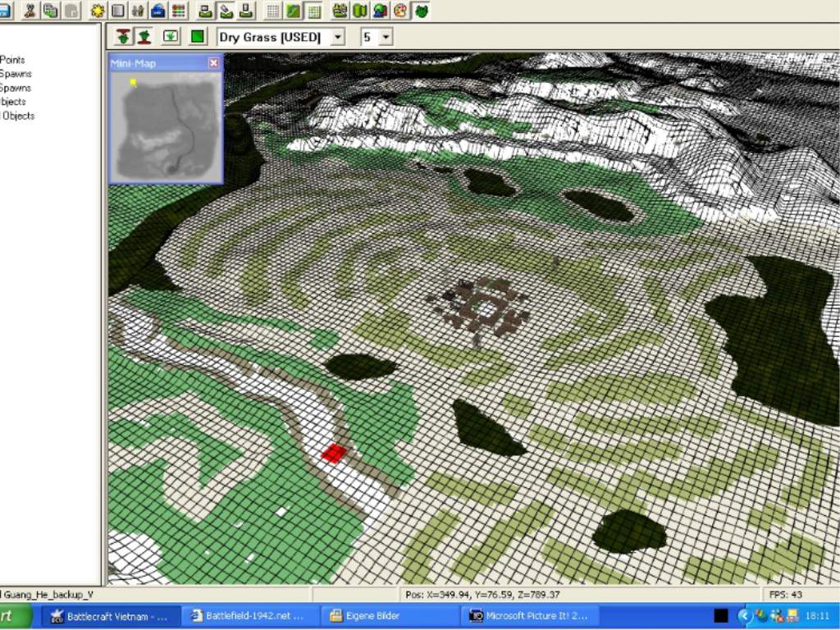Viewport: 840px width, 630px height.
Task: Click the yellow sun lighting icon
Action: [x=98, y=10]
